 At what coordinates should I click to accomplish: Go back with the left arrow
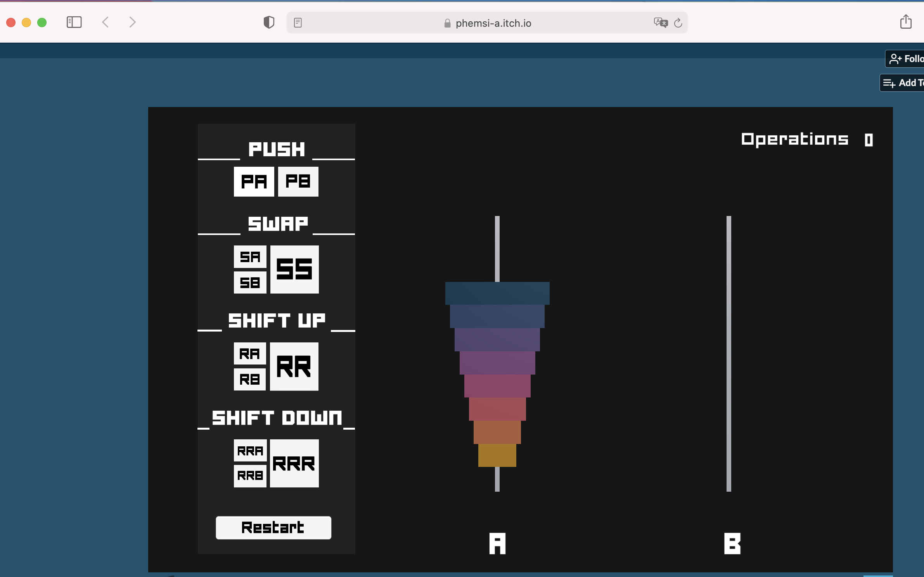pyautogui.click(x=106, y=22)
